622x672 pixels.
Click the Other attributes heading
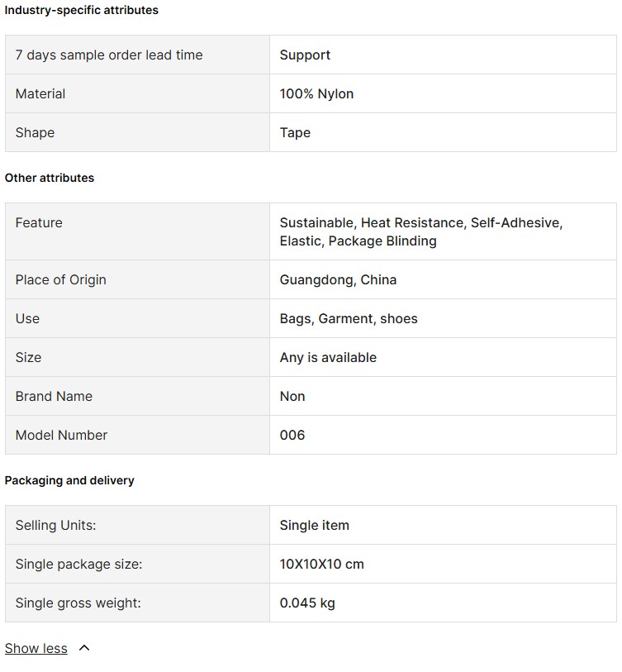50,178
